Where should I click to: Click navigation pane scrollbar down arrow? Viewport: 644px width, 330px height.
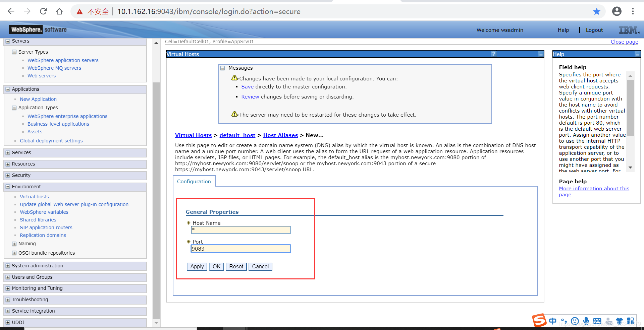point(156,323)
